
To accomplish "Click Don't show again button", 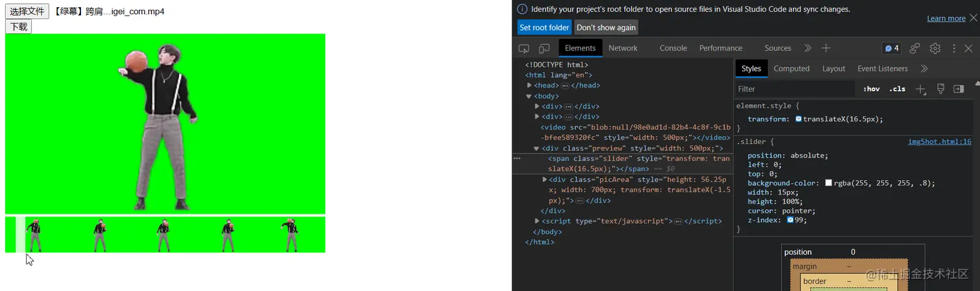I will pos(606,27).
